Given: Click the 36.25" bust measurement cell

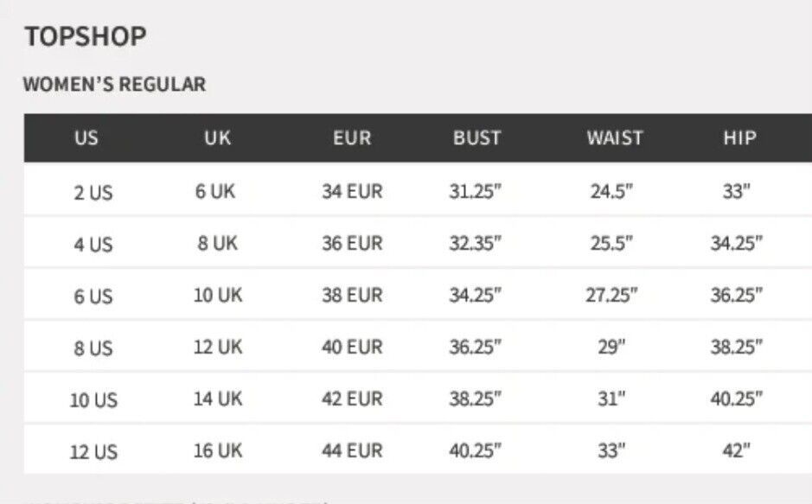Looking at the screenshot, I should click(476, 347).
